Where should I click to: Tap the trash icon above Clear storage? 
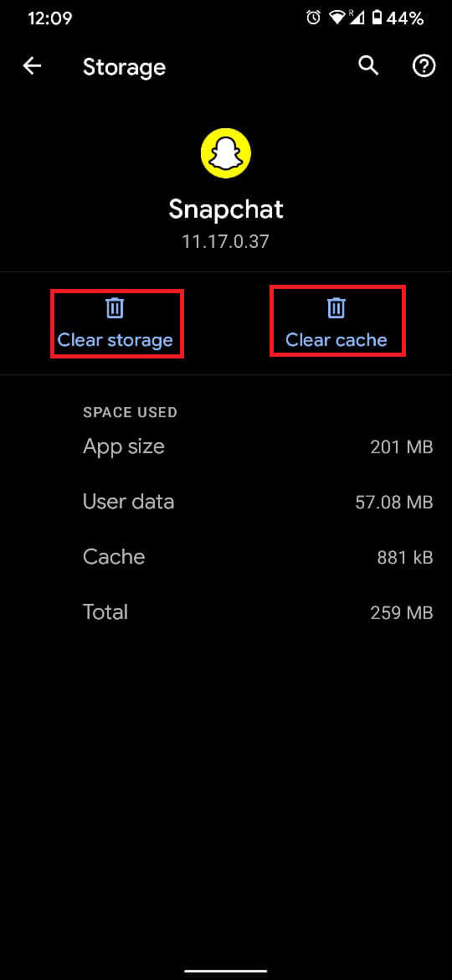115,307
